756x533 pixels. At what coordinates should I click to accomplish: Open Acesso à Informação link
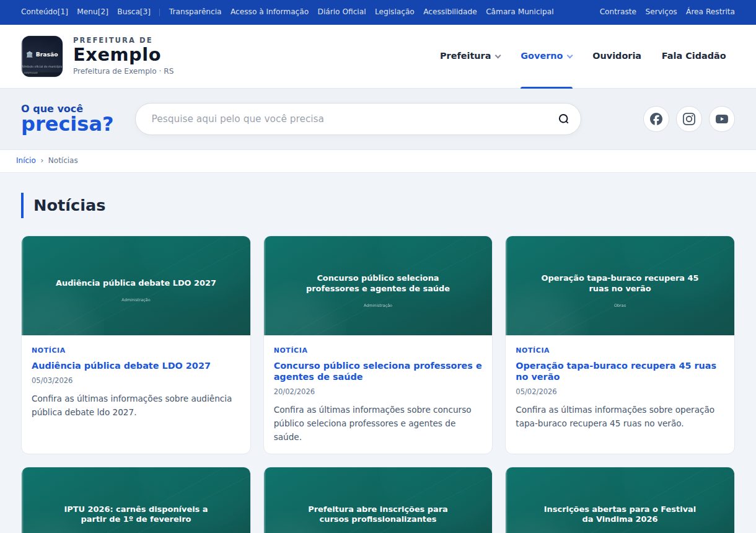coord(270,12)
